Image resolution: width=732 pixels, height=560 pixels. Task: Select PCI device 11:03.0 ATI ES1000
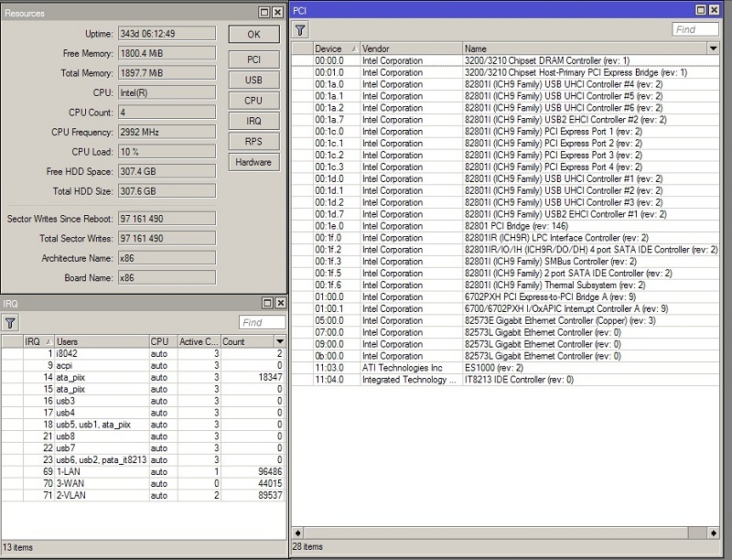click(x=505, y=368)
